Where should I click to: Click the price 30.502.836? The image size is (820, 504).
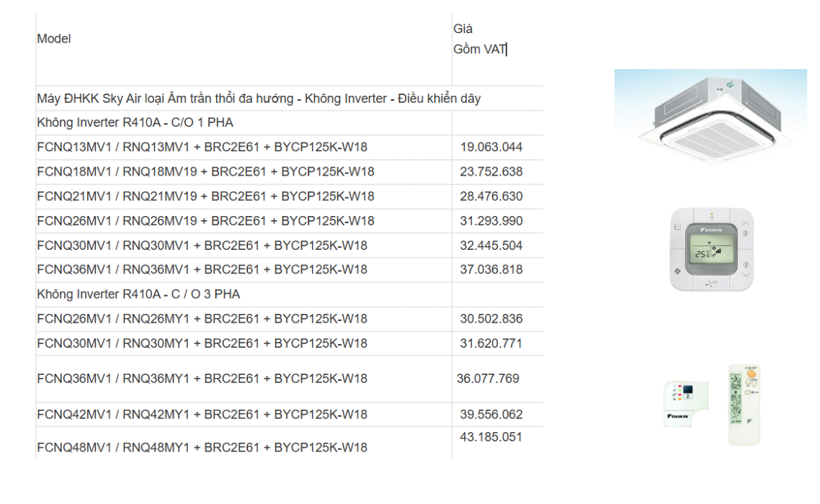491,319
